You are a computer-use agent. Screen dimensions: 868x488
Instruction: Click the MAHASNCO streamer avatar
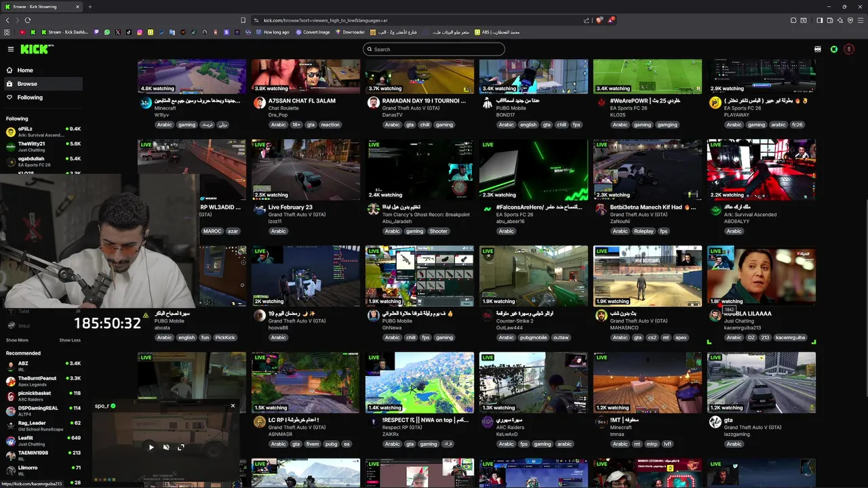[601, 316]
